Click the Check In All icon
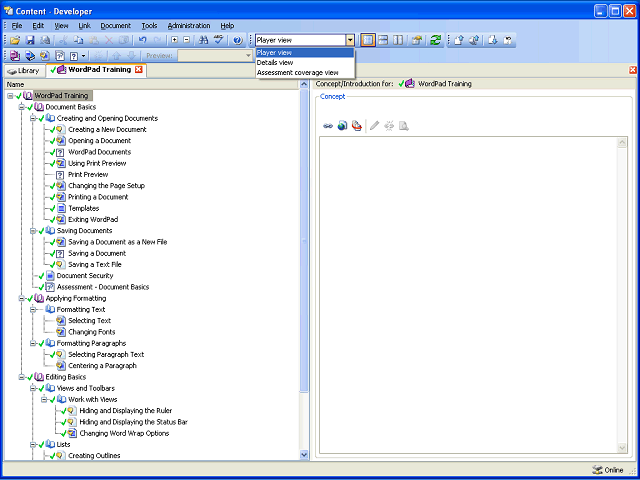Viewport: 640px width, 480px height. coord(474,40)
